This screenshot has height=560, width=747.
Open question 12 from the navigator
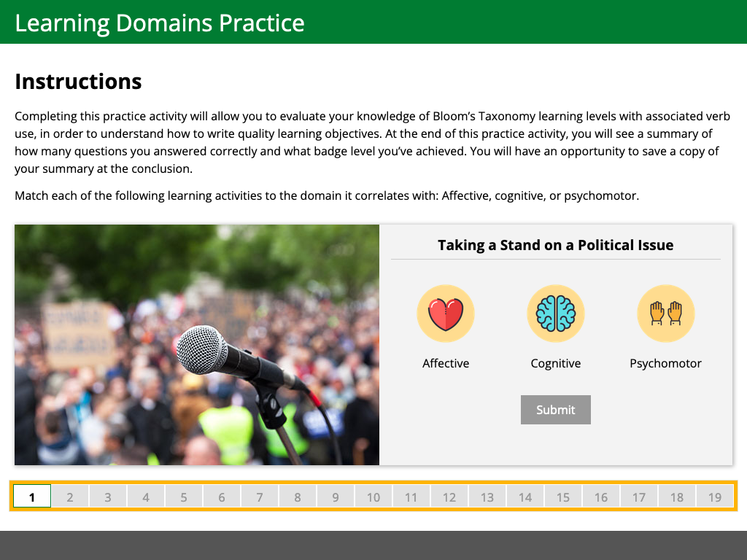pos(449,497)
